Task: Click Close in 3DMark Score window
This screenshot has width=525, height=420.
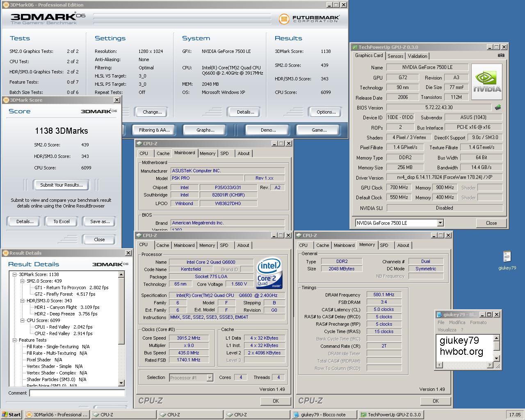Action: pyautogui.click(x=99, y=240)
